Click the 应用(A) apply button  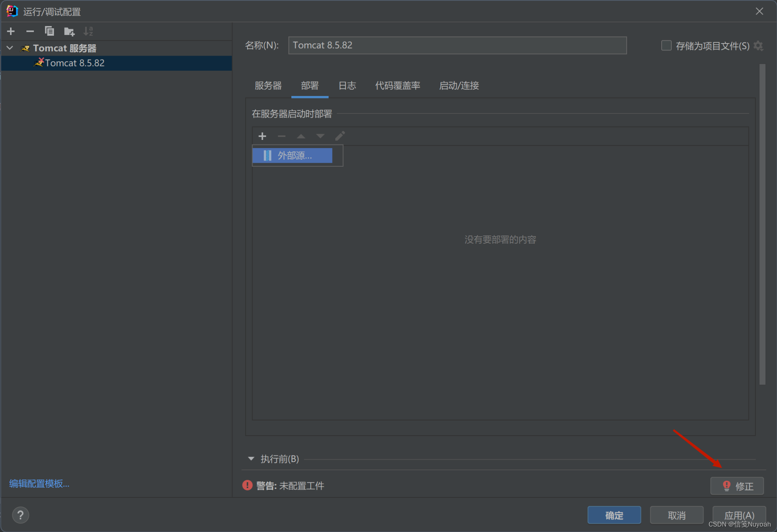pos(739,515)
